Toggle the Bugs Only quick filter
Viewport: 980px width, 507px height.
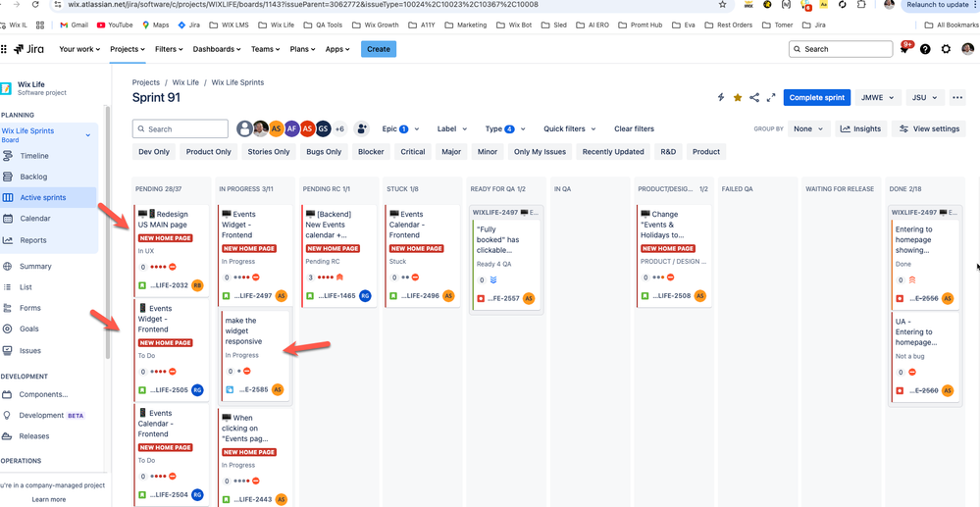click(324, 151)
